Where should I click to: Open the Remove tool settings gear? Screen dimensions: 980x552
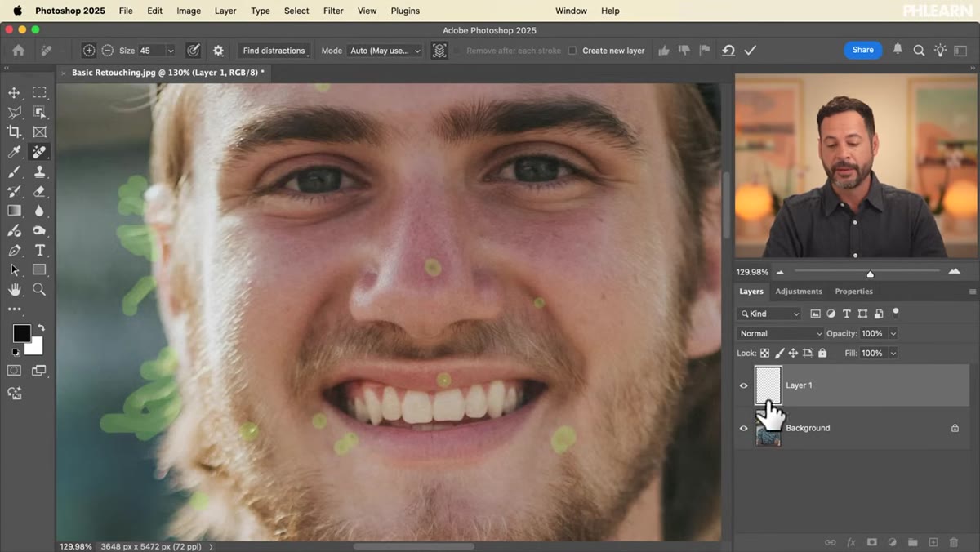218,51
